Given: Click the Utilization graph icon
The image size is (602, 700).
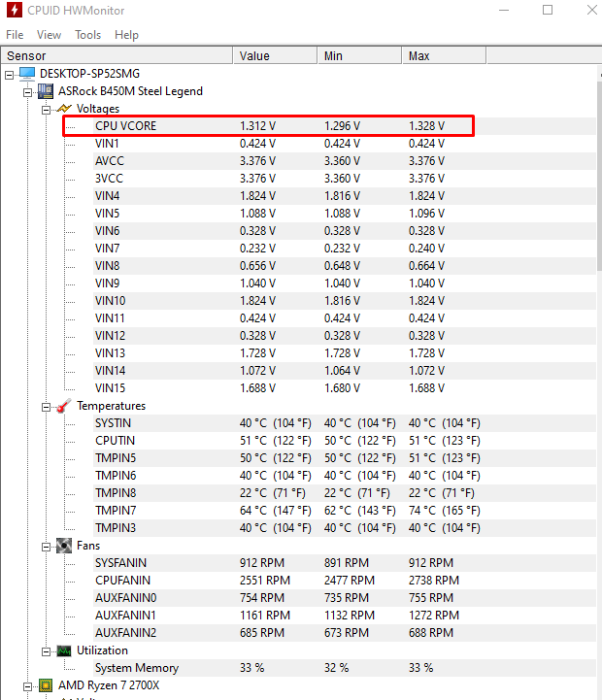Looking at the screenshot, I should click(x=64, y=650).
